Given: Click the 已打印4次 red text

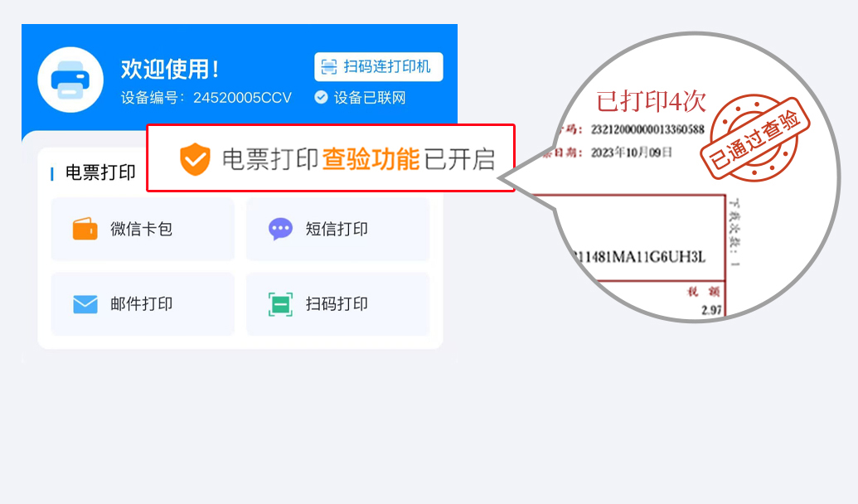Looking at the screenshot, I should 651,102.
